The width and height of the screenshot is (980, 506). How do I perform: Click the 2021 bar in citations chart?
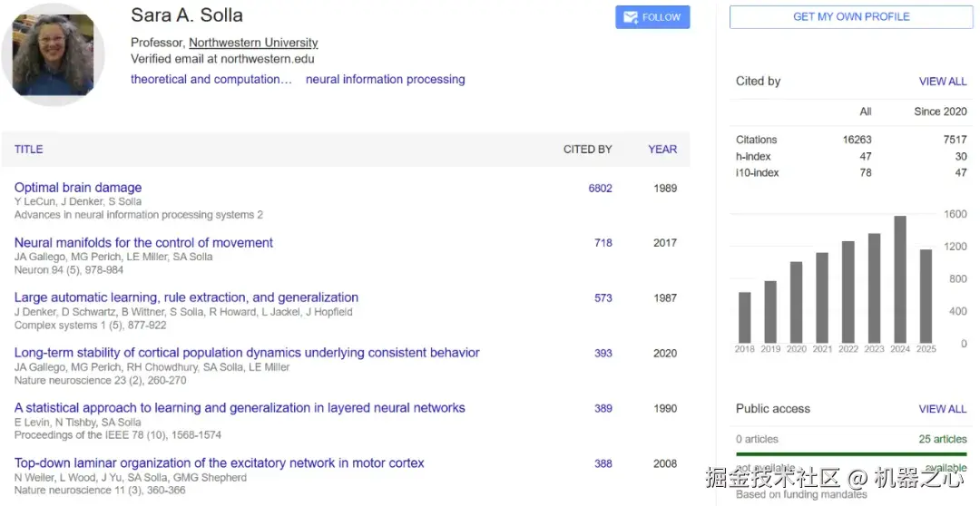822,298
